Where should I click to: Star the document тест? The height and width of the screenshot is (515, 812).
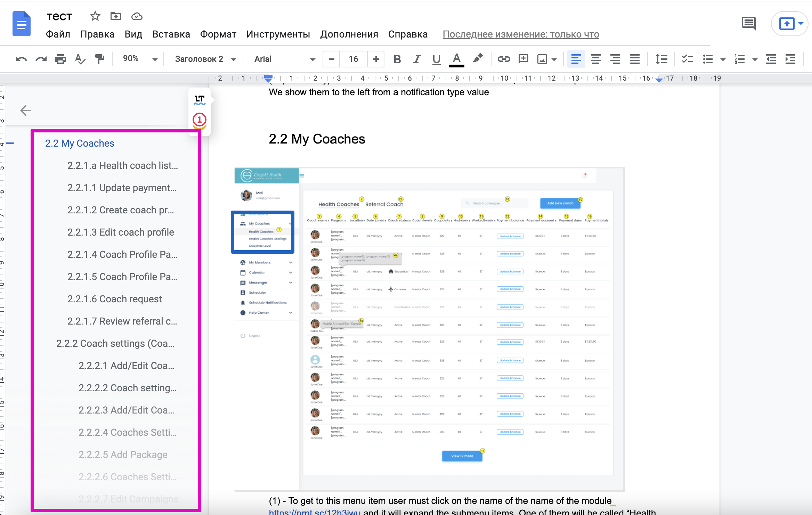coord(95,16)
